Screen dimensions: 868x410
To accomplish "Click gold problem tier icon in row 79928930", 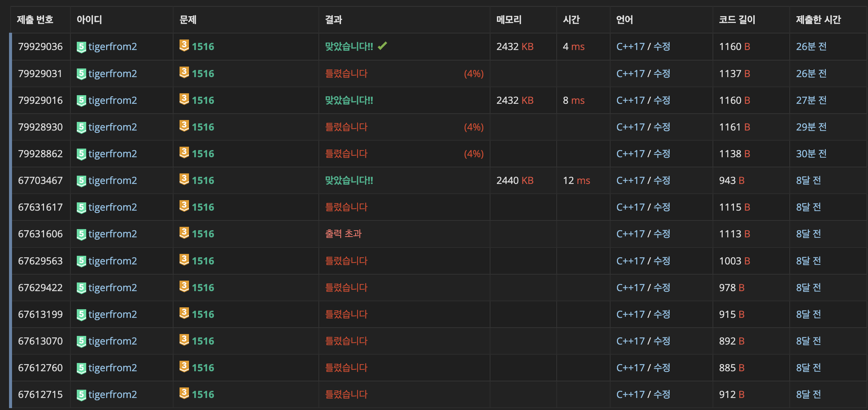I will click(x=184, y=126).
